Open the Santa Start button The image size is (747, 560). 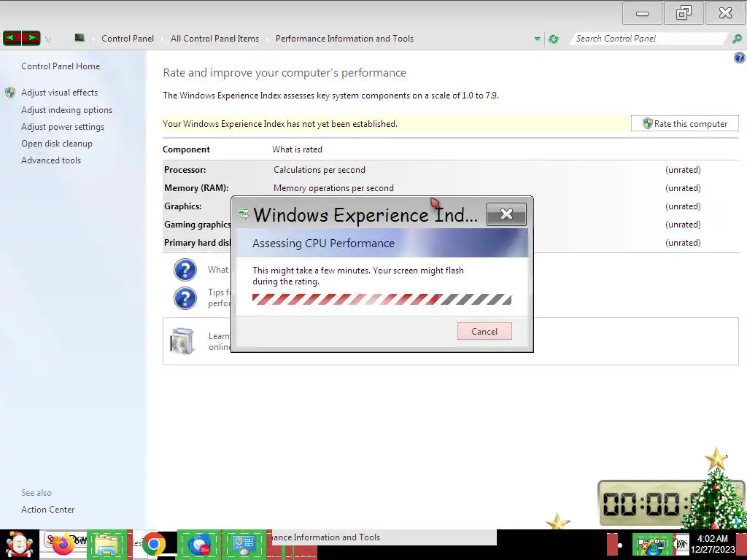click(x=19, y=545)
